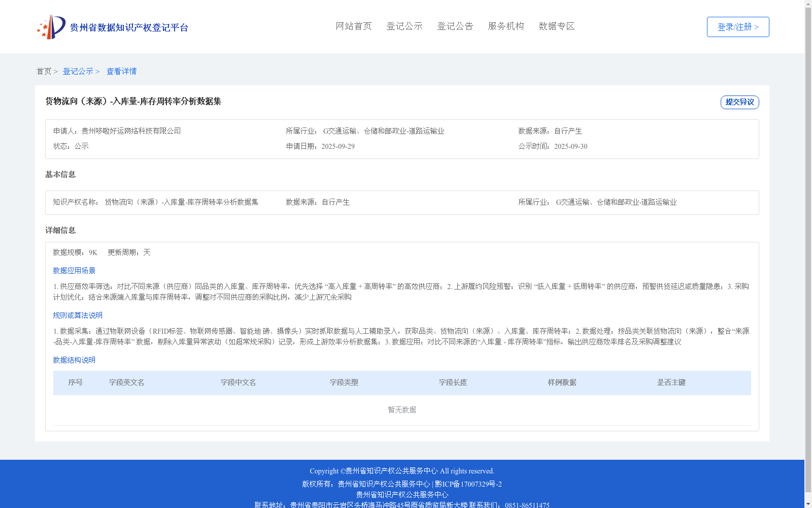Click the 提交异议 button

point(739,102)
